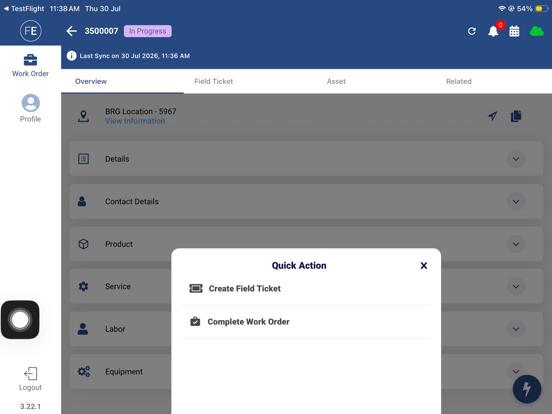Tap the green cloud sync icon

537,31
